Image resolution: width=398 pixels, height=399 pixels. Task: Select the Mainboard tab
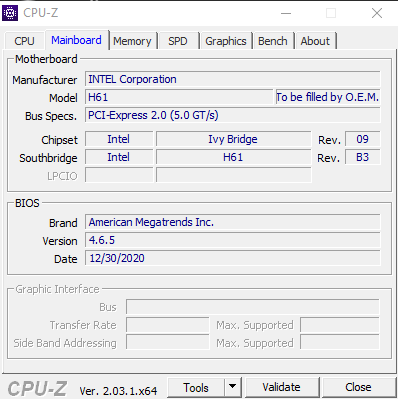[76, 40]
